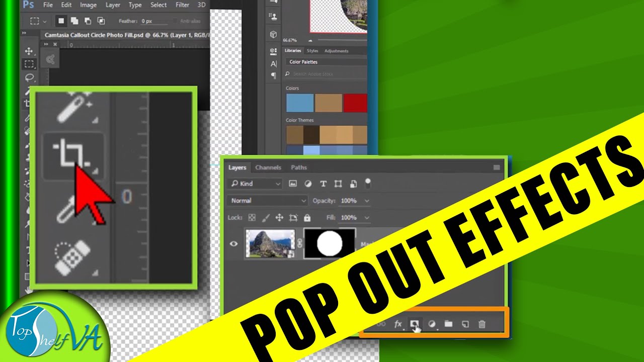The image size is (644, 362).
Task: Toggle the layer filtering switch
Action: coord(368,184)
